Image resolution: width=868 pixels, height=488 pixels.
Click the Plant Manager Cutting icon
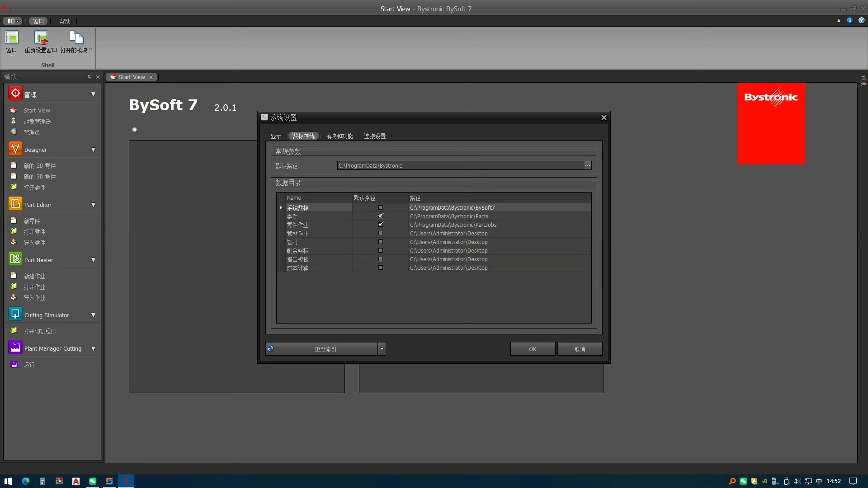[15, 347]
